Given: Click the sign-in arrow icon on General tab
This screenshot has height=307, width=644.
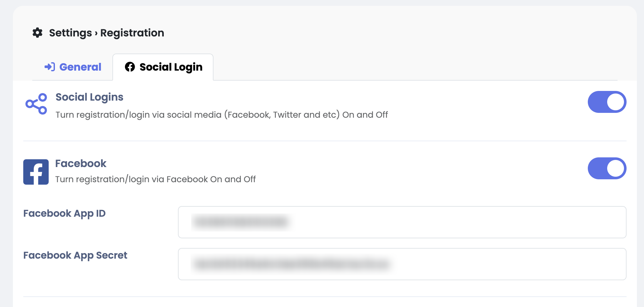Looking at the screenshot, I should tap(50, 67).
